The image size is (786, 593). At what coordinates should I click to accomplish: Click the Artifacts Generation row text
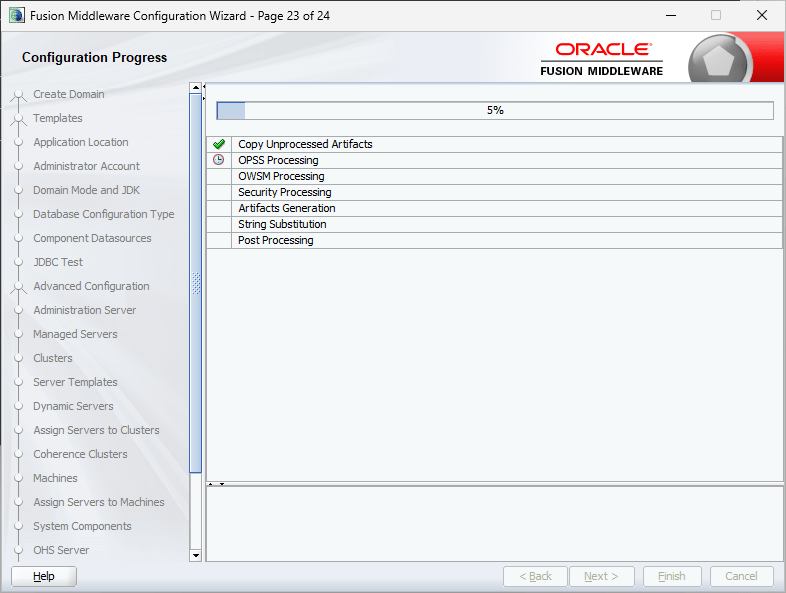tap(287, 209)
